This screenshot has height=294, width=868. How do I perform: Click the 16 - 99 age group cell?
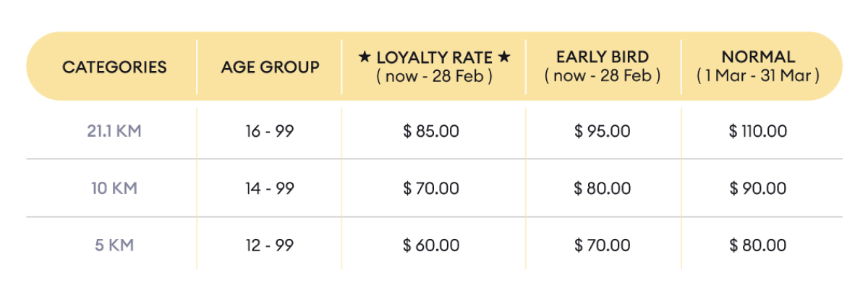coord(270,131)
